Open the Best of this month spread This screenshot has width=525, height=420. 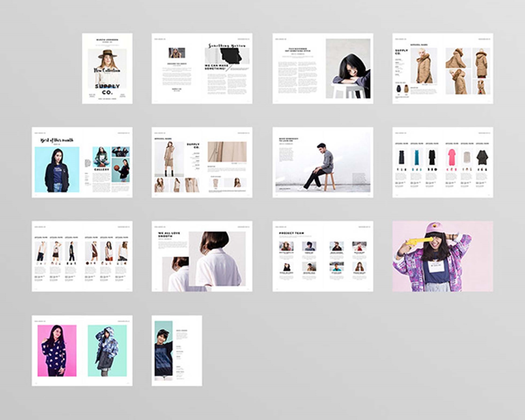tap(82, 162)
